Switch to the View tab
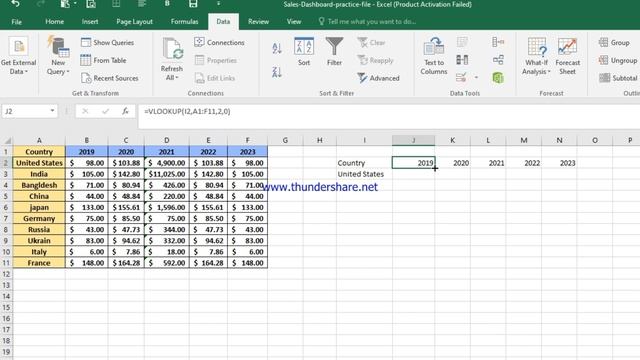This screenshot has height=360, width=640. 294,22
